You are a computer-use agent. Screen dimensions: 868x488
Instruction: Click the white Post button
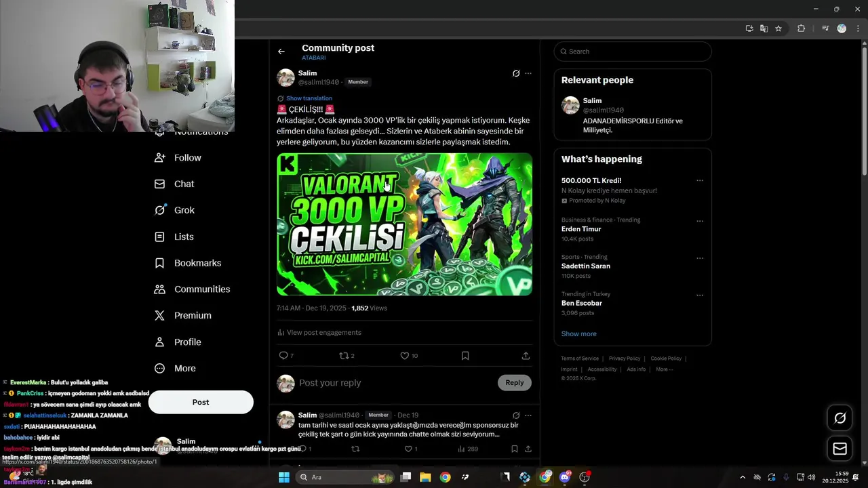tap(201, 402)
